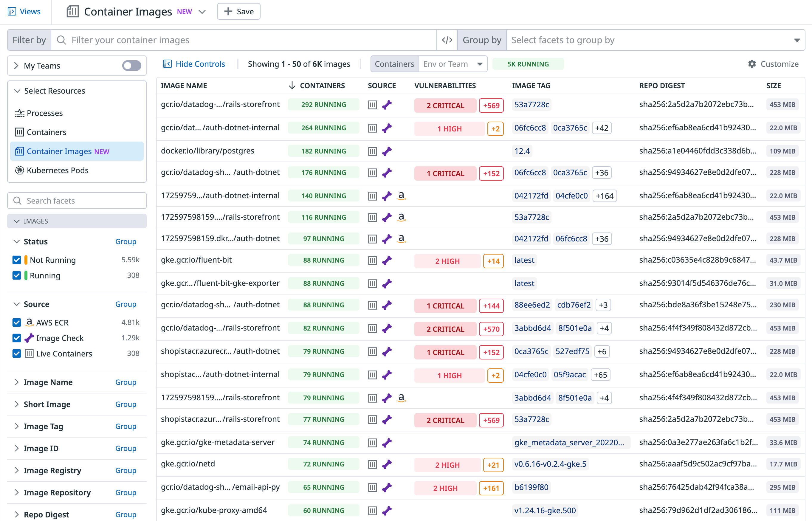Click the sort arrow beside CONTAINERS header
The image size is (812, 521).
(x=292, y=85)
